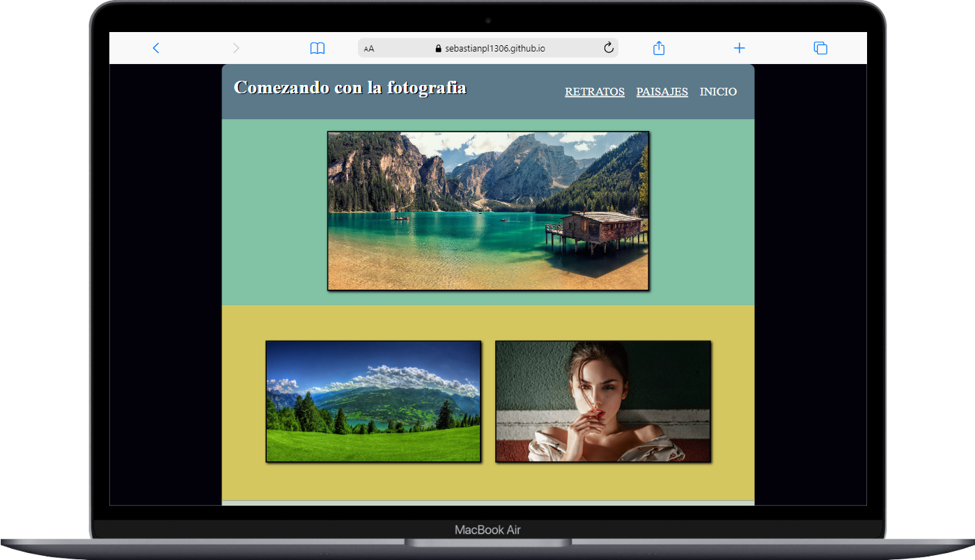Open the woman portrait photo
The image size is (975, 560).
click(603, 401)
